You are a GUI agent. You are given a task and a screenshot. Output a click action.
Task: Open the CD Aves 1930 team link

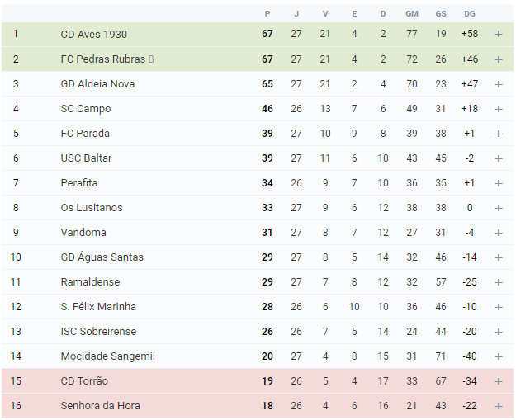tap(94, 34)
